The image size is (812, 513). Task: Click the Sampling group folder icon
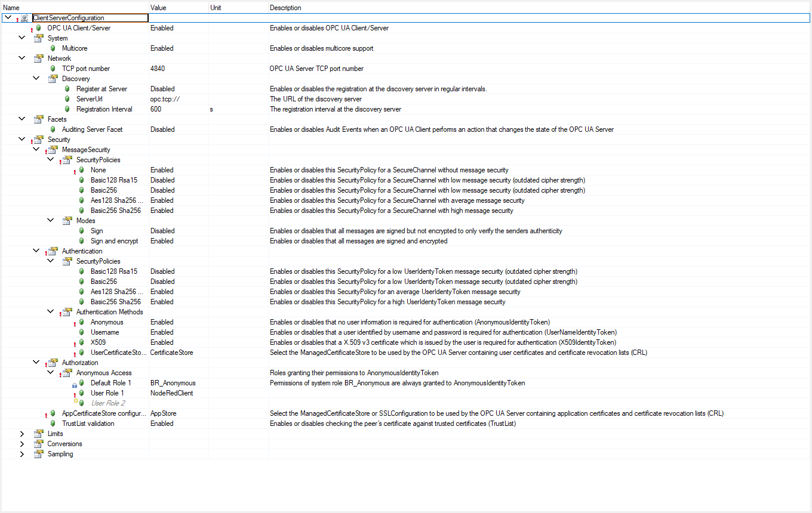point(39,454)
